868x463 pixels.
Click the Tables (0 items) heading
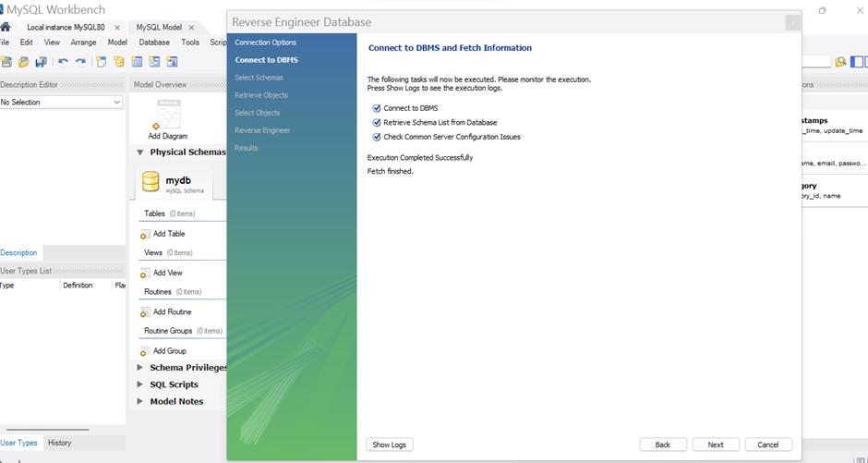(169, 213)
